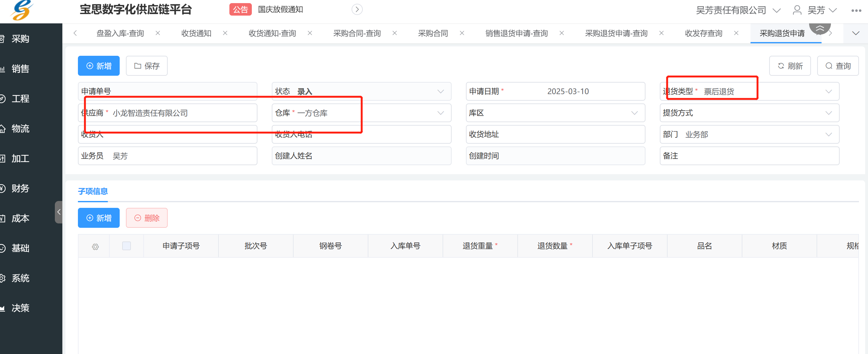Open the 销售 sidebar module
Image resolution: width=868 pixels, height=354 pixels.
pyautogui.click(x=20, y=69)
